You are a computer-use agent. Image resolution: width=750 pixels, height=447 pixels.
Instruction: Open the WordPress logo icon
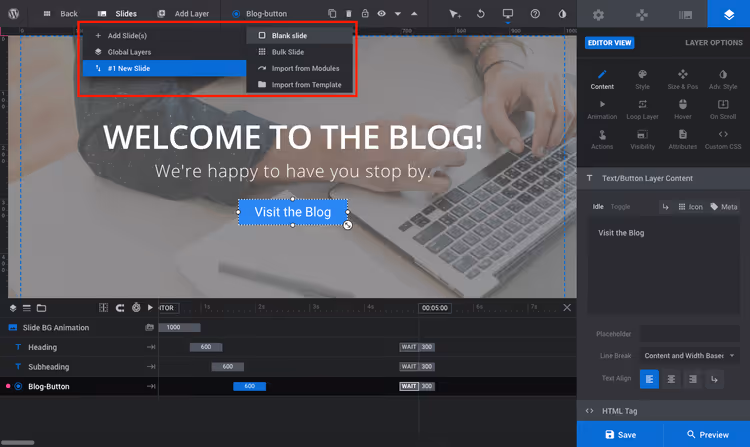13,13
